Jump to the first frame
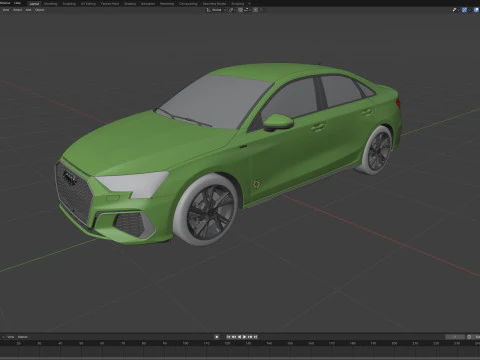Screen dimensions: 480x360 [229, 337]
